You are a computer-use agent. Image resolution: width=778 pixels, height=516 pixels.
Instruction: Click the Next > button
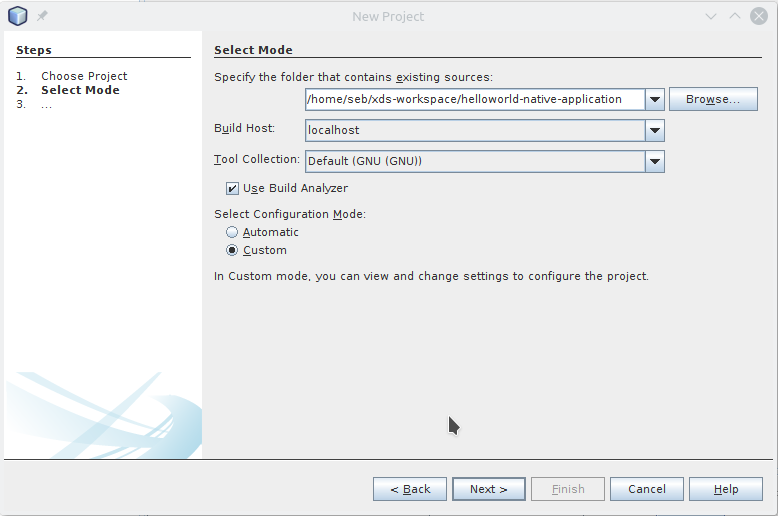[x=489, y=489]
